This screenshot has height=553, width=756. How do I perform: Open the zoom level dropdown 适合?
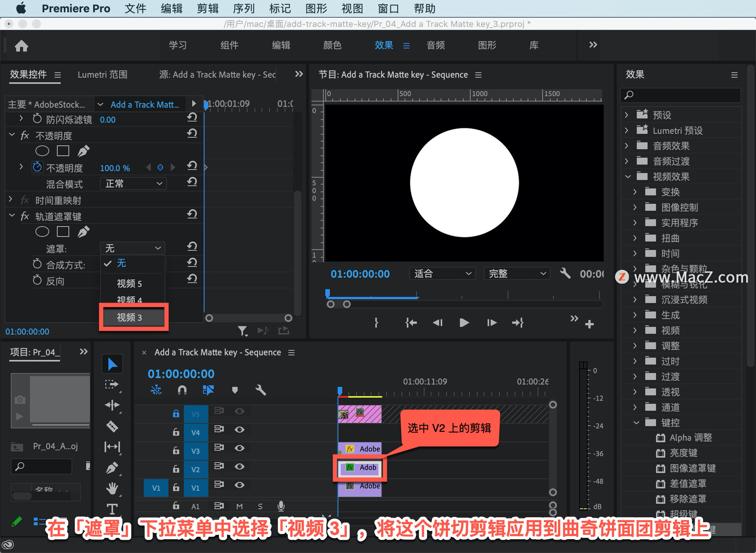tap(442, 273)
